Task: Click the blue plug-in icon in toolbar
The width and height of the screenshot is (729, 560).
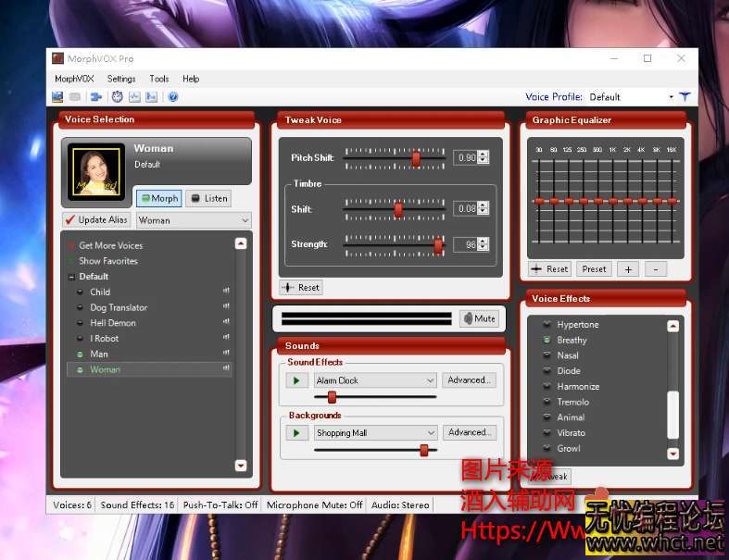Action: click(x=95, y=97)
